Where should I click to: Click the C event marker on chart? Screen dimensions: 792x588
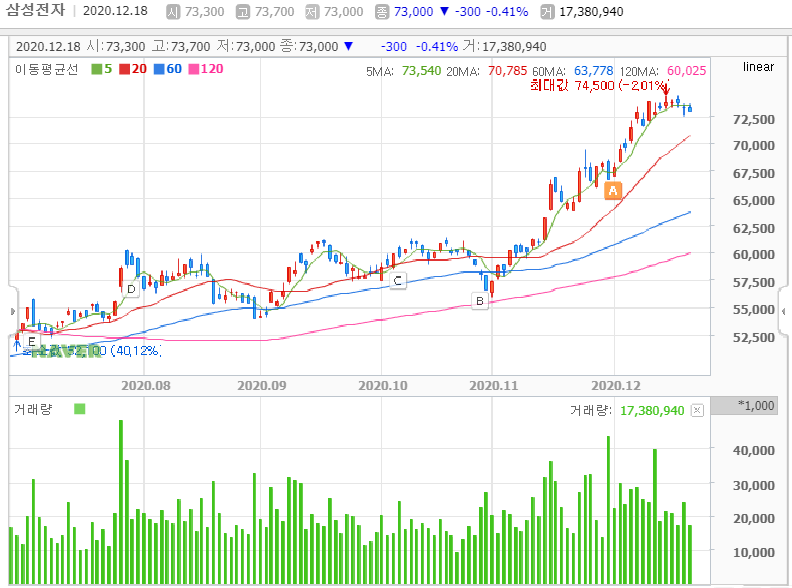[398, 280]
